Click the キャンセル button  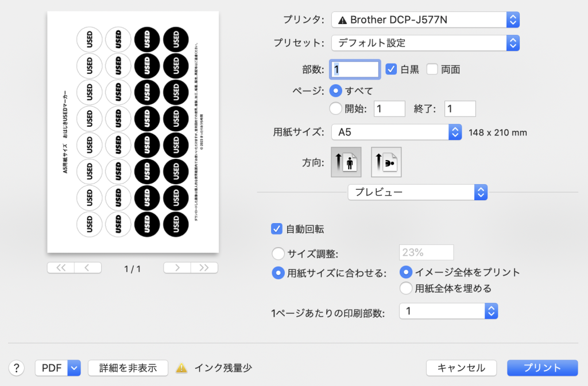pos(461,368)
